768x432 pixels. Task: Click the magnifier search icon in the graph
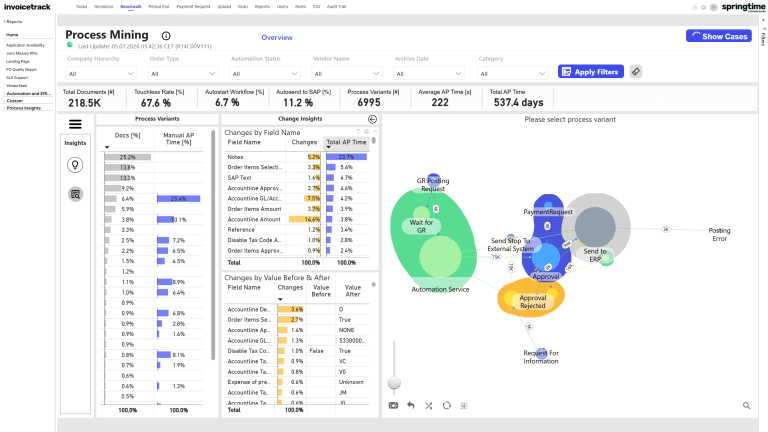pyautogui.click(x=746, y=406)
